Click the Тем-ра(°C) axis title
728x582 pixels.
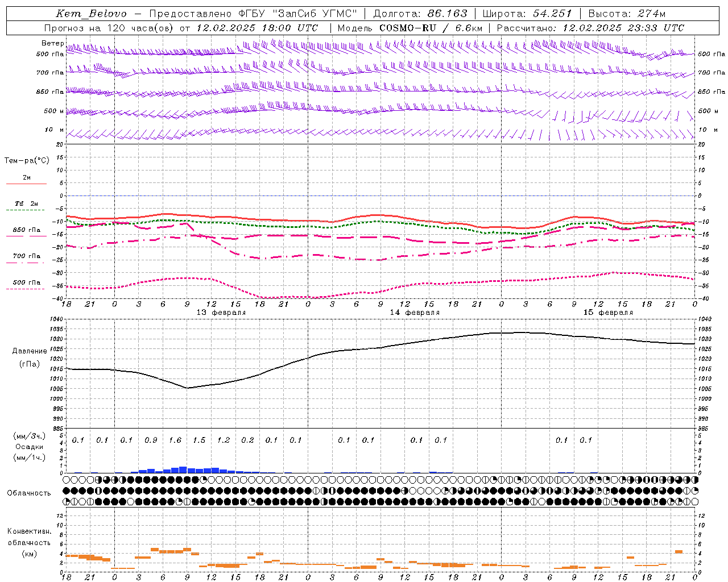(x=27, y=161)
